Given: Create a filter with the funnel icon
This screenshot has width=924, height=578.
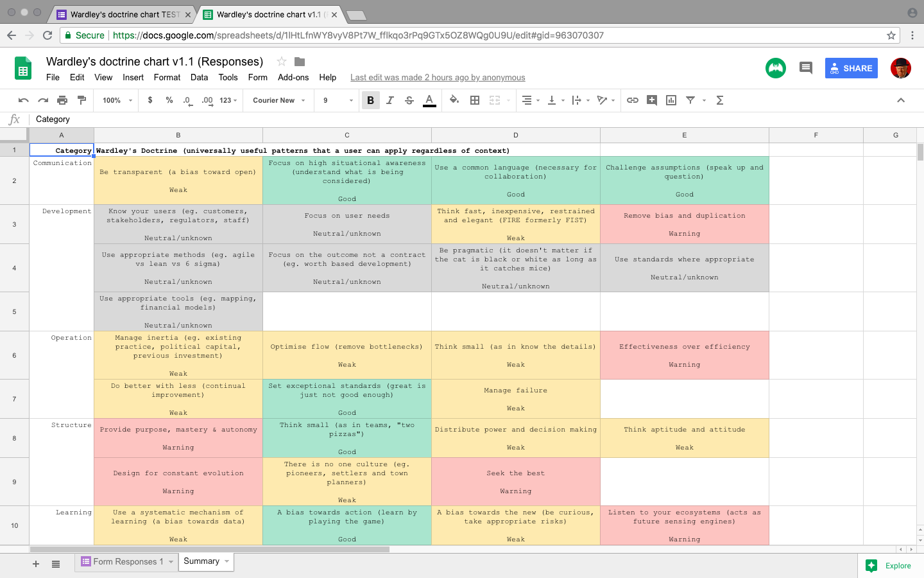Looking at the screenshot, I should [689, 100].
